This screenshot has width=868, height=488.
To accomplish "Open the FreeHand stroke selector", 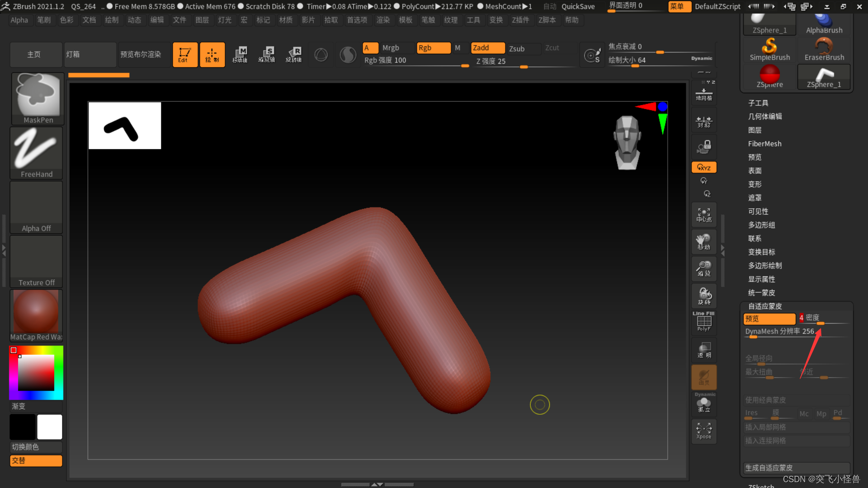I will [36, 153].
